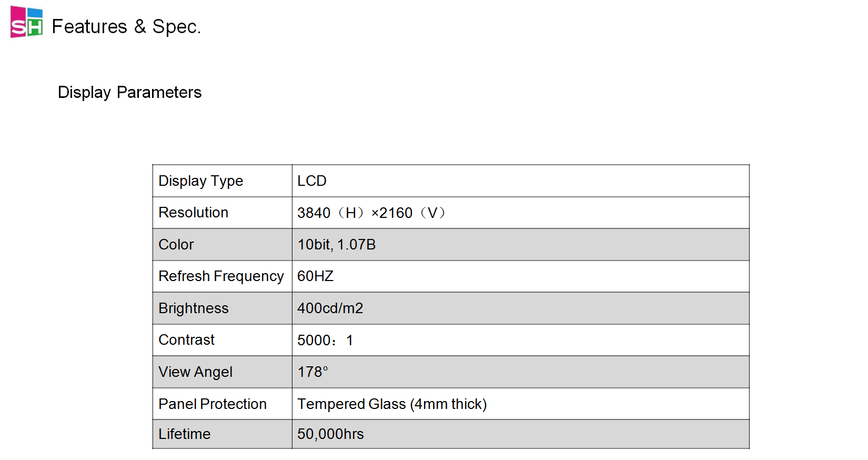
Task: Click the 50,000hrs lifetime value
Action: tap(330, 434)
